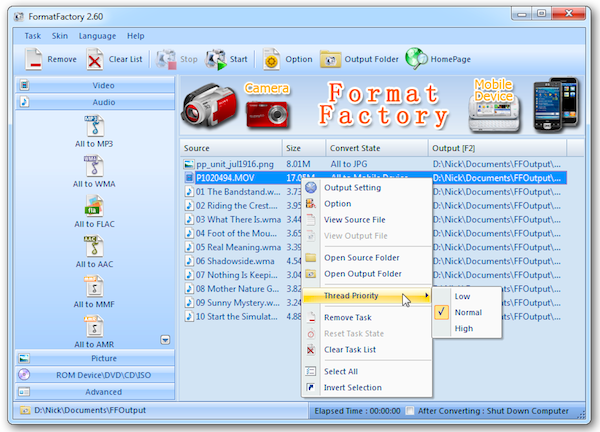Expand the ROM Device\DVD\CD\ISO panel
Screen dimensions: 600x432
coord(95,375)
